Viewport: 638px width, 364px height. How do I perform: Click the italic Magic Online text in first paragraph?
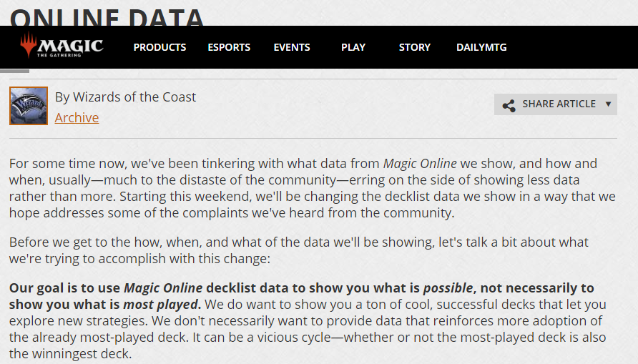coord(420,164)
